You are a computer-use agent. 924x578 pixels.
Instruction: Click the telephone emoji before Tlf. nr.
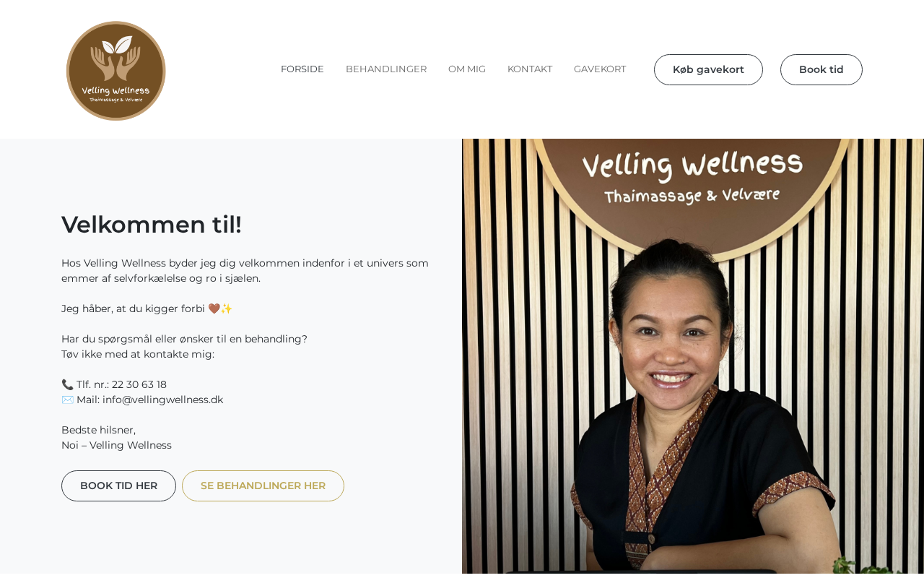click(x=67, y=384)
